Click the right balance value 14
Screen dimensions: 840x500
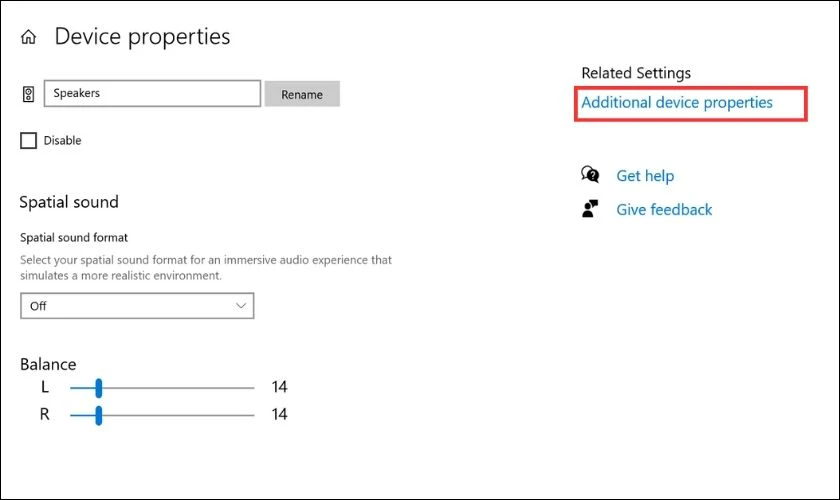[x=279, y=414]
